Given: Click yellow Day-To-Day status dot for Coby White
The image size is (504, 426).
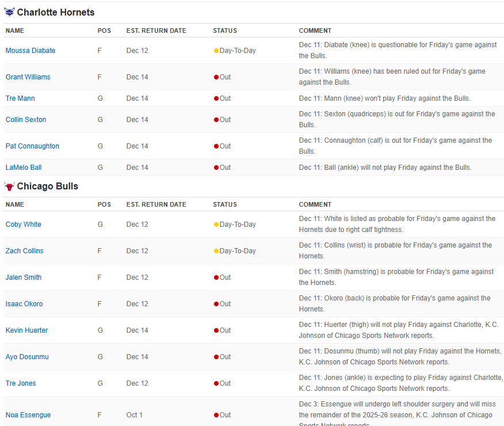Looking at the screenshot, I should coord(216,225).
